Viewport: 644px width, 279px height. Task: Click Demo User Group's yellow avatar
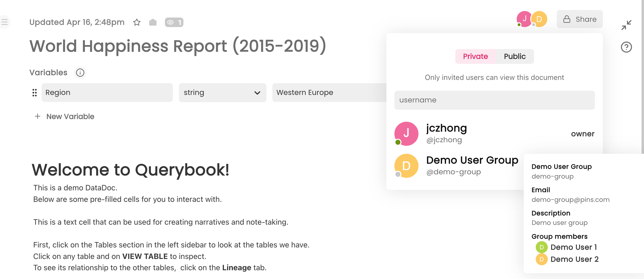(406, 166)
